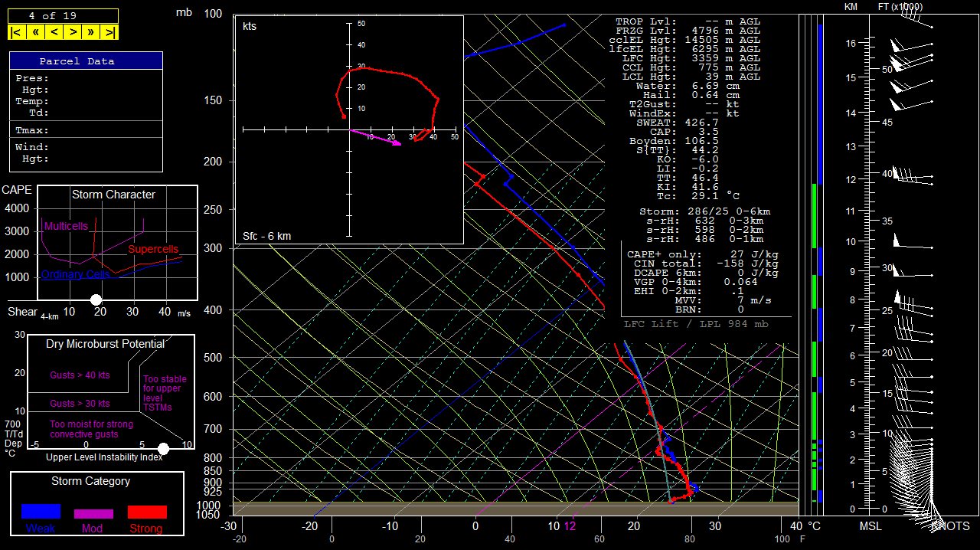Click the '4 of 19' sounding counter

click(63, 15)
